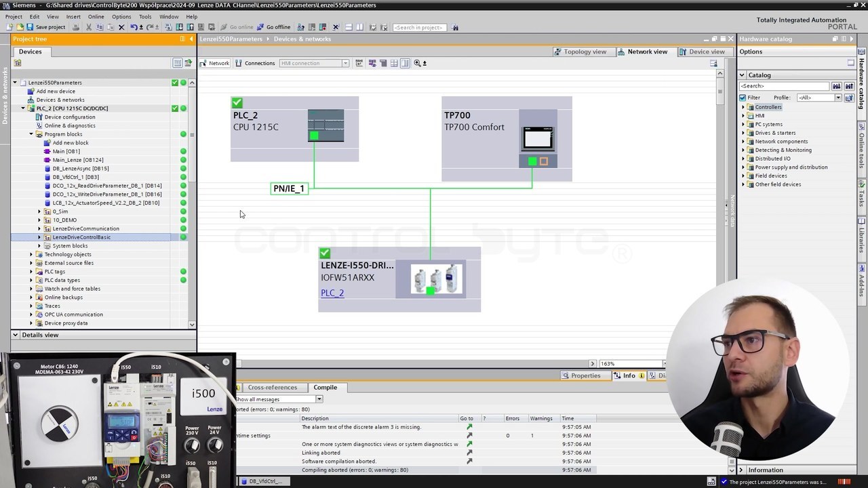This screenshot has height=488, width=868.
Task: Select the TP700 Comfort device box
Action: [507, 139]
